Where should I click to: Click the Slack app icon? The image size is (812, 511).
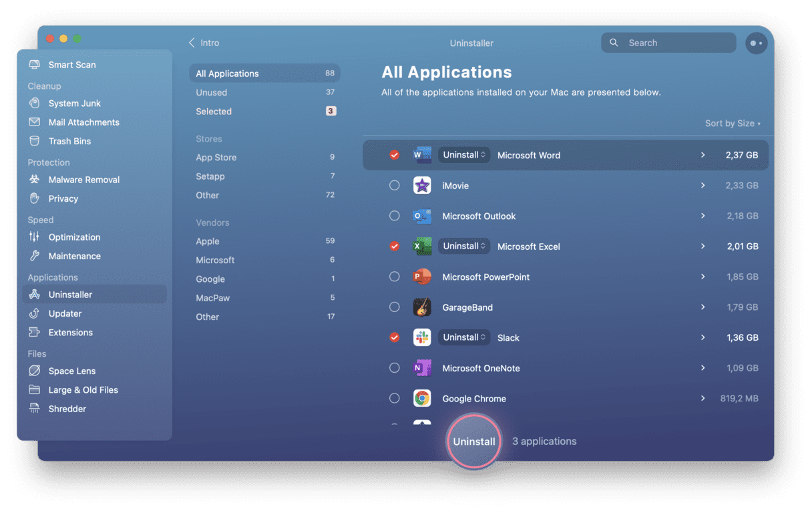pos(422,337)
